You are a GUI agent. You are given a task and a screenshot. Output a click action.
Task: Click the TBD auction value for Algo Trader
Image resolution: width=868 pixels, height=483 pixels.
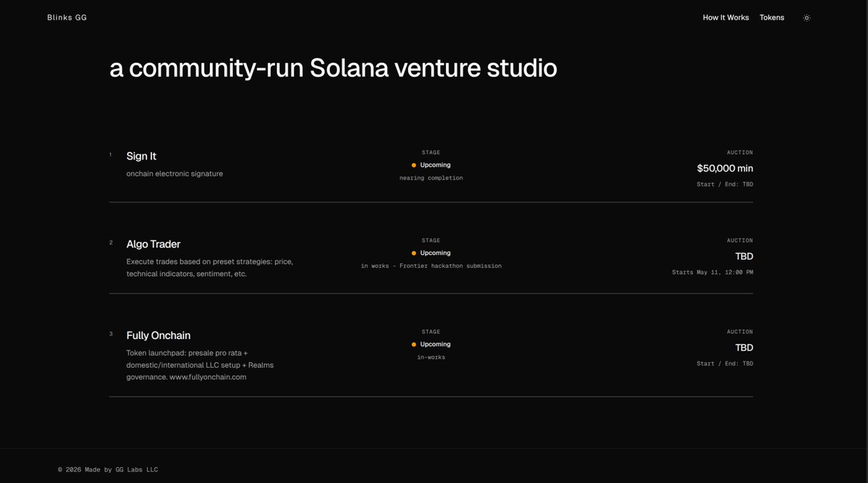[744, 256]
